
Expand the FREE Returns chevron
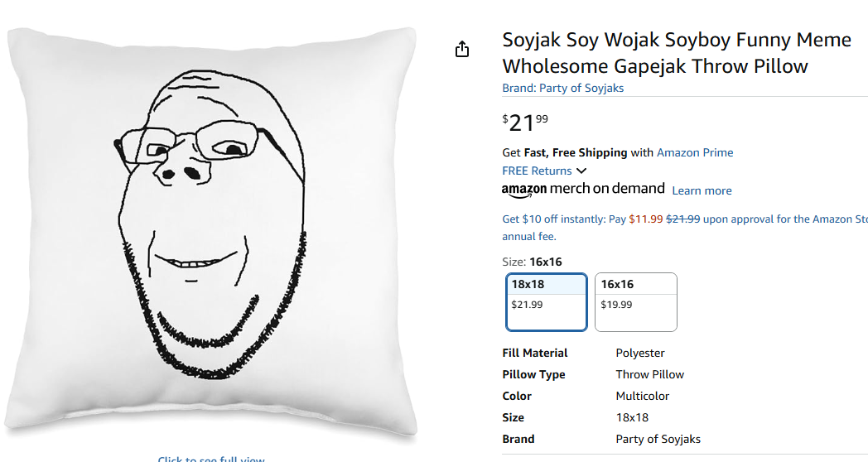[581, 171]
